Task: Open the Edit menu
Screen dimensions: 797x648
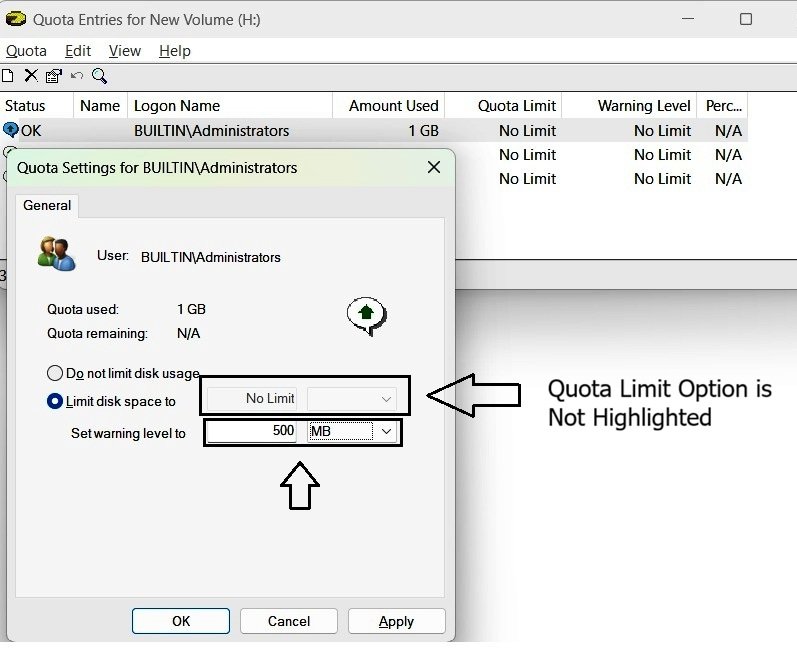Action: point(78,51)
